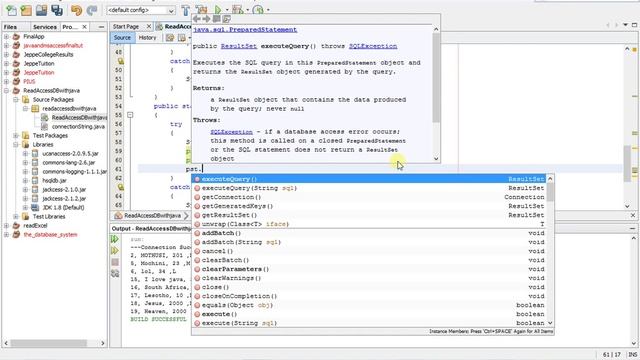The width and height of the screenshot is (640, 360).
Task: Choose executeQuery(String sql) completion item
Action: [370, 188]
